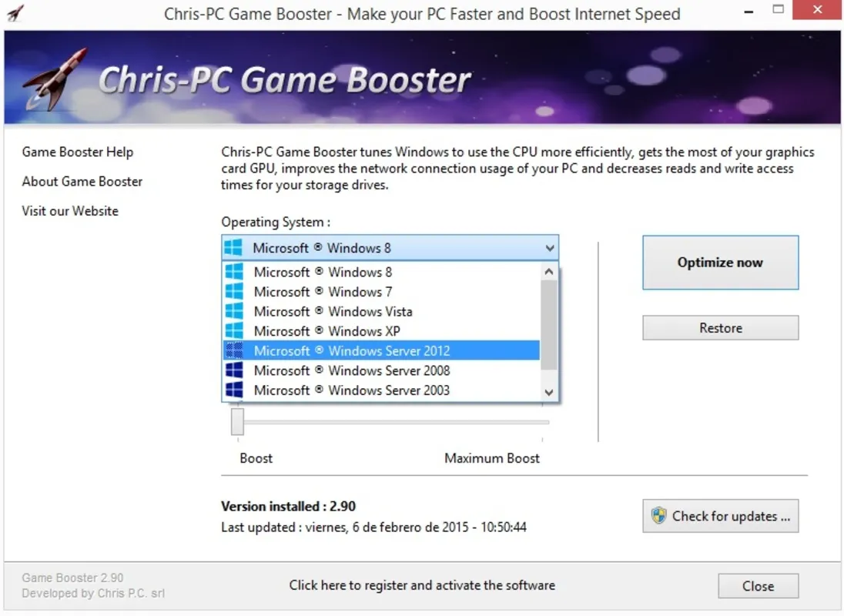Choose Microsoft Windows XP in the list

pos(381,331)
